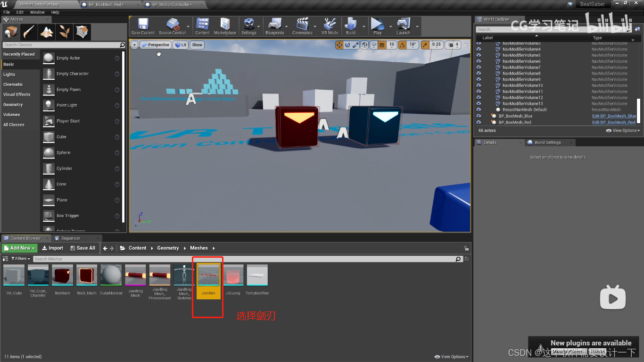Open the Marketplace toolbar button
The height and width of the screenshot is (362, 644).
click(225, 26)
